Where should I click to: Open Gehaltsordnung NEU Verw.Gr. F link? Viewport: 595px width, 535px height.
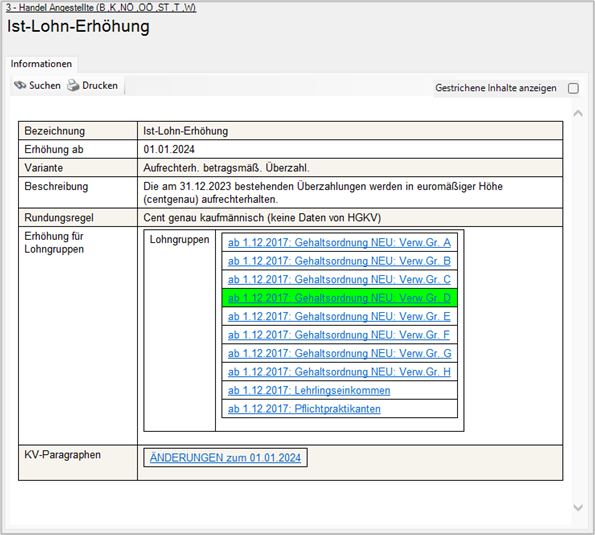[339, 335]
